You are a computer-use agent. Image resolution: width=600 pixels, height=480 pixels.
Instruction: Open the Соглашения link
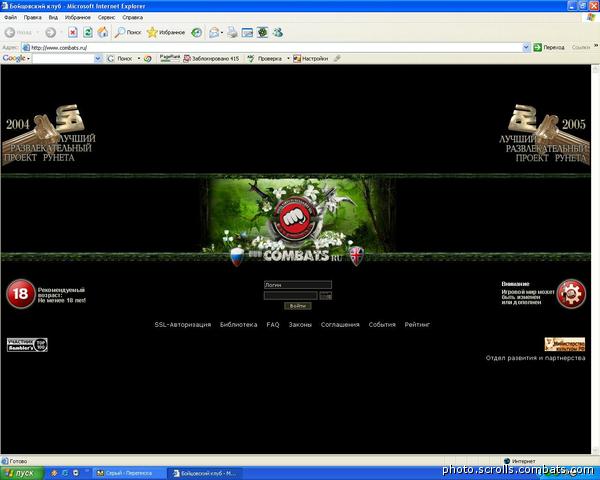[340, 325]
